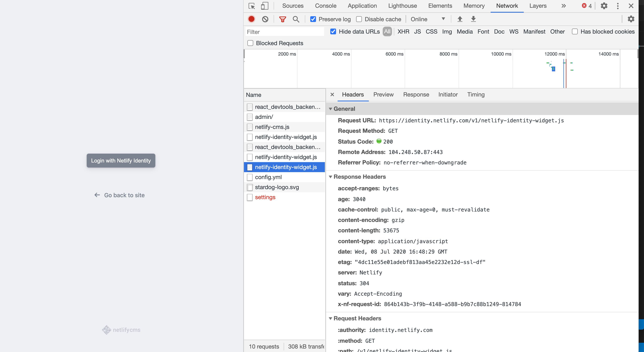Click Login with Netlify Identity
This screenshot has width=644, height=352.
(x=121, y=161)
